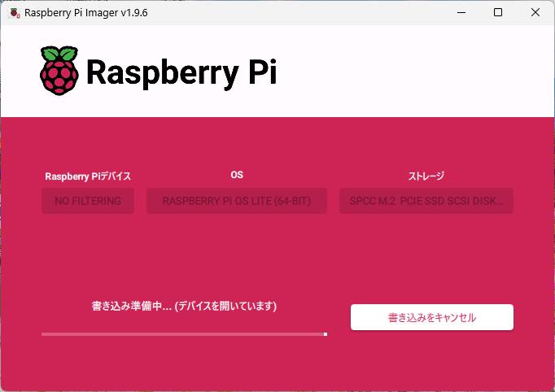Viewport: 555px width, 392px height.
Task: Click the white end marker of progress bar
Action: 325,333
